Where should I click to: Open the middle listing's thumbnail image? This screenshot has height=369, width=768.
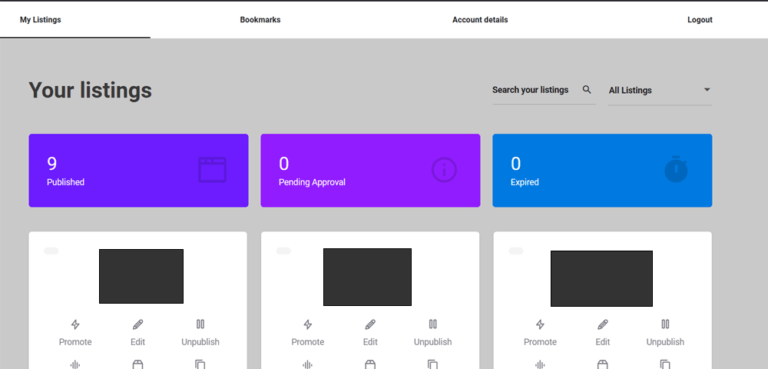[367, 277]
